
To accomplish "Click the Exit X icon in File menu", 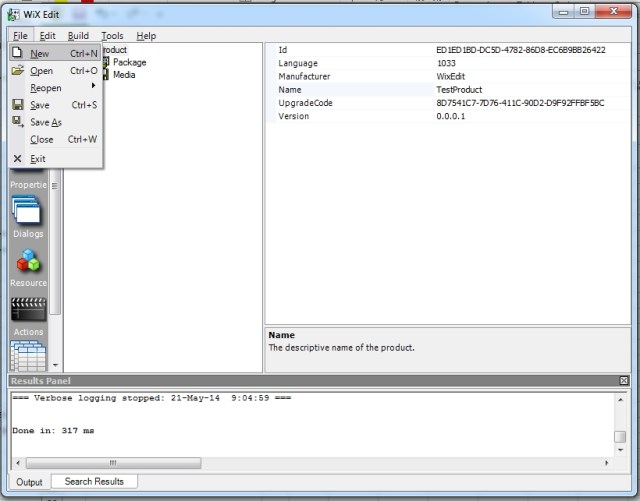I will click(17, 158).
